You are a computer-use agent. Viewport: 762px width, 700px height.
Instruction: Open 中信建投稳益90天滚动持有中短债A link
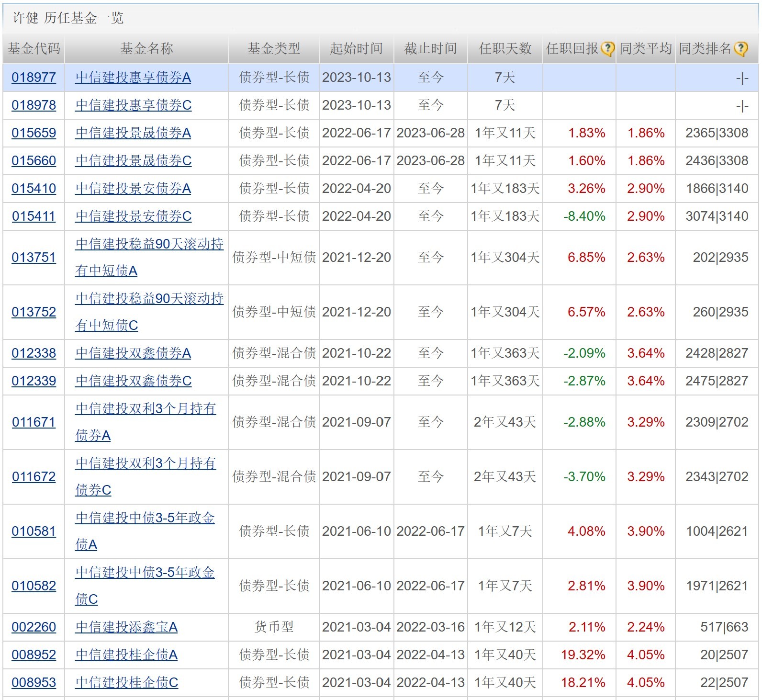(x=149, y=258)
